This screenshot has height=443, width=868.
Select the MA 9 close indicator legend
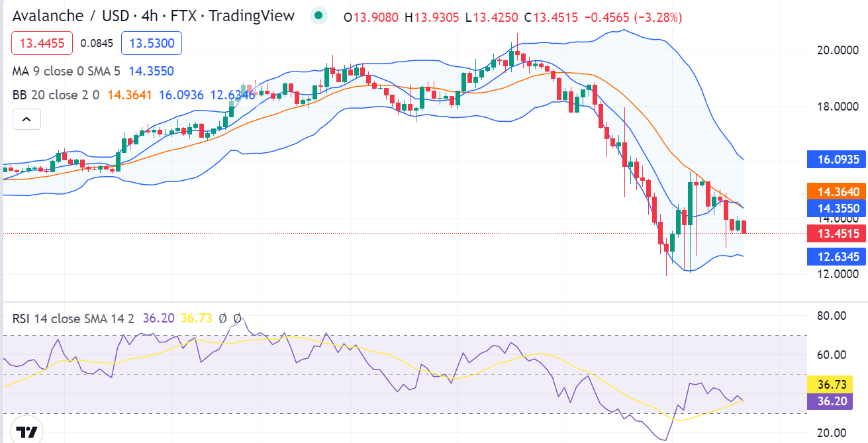click(66, 70)
